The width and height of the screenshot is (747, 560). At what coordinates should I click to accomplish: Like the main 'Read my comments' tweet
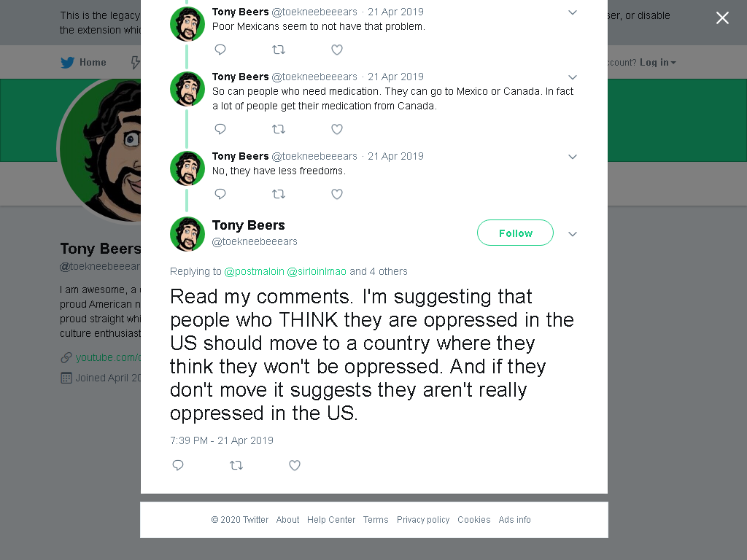click(x=295, y=465)
